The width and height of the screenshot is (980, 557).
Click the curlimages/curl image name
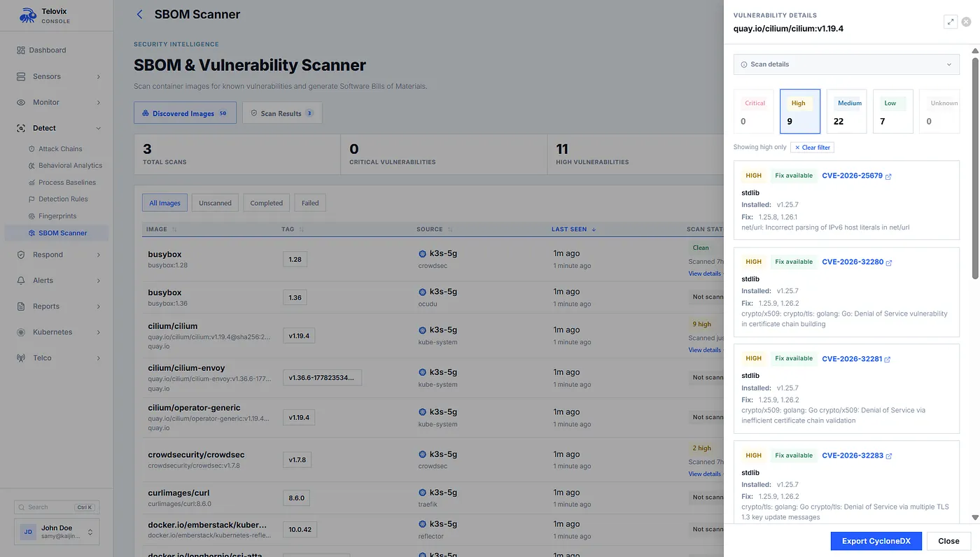point(178,493)
